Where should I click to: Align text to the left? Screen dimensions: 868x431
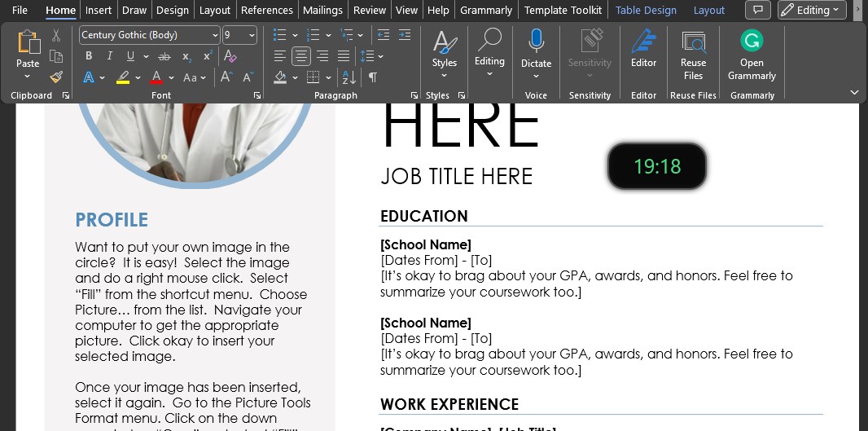(280, 56)
